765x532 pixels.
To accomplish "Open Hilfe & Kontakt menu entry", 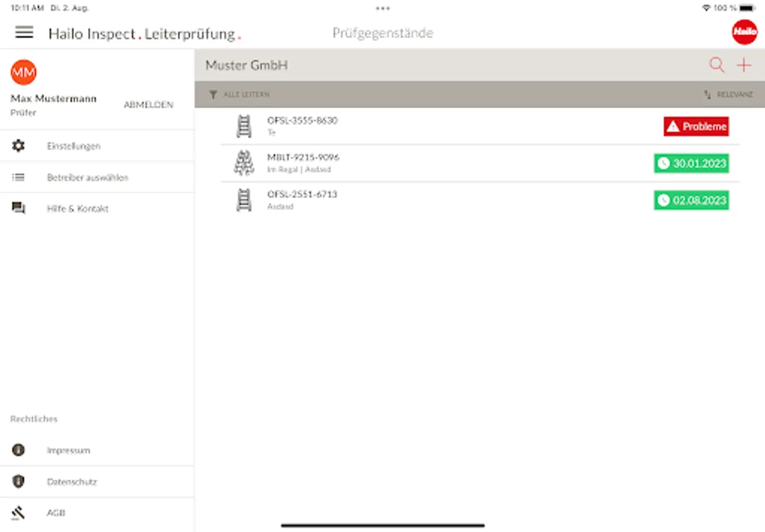I will tap(97, 209).
